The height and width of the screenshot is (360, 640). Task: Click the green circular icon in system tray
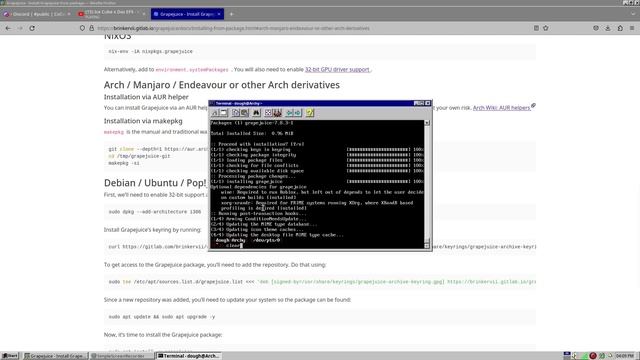(x=602, y=356)
